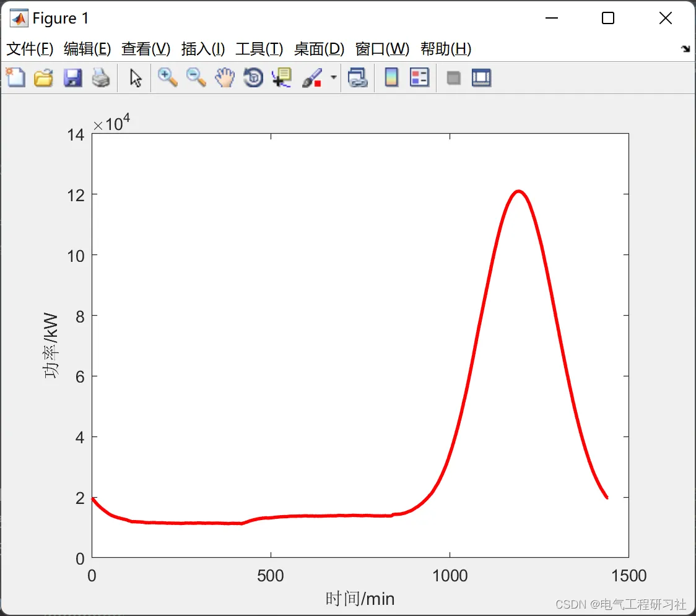Open the 插入(I) menu
The height and width of the screenshot is (616, 696).
point(203,49)
